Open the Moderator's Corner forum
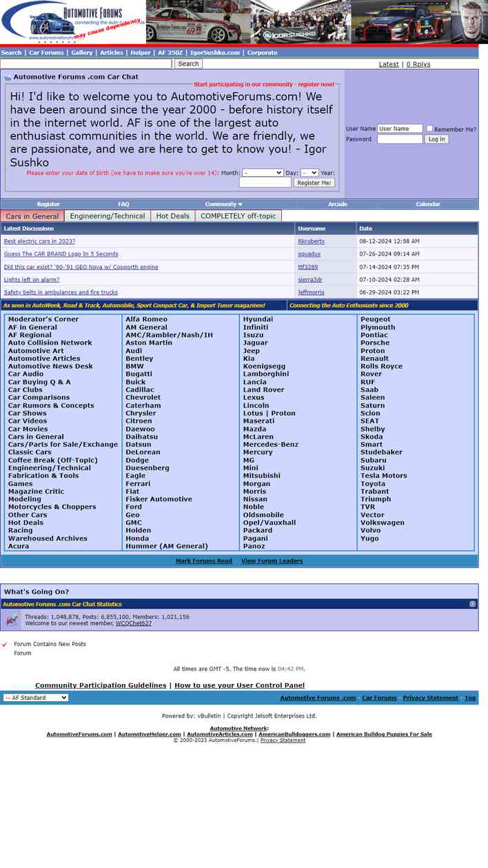The width and height of the screenshot is (488, 868). pyautogui.click(x=43, y=319)
